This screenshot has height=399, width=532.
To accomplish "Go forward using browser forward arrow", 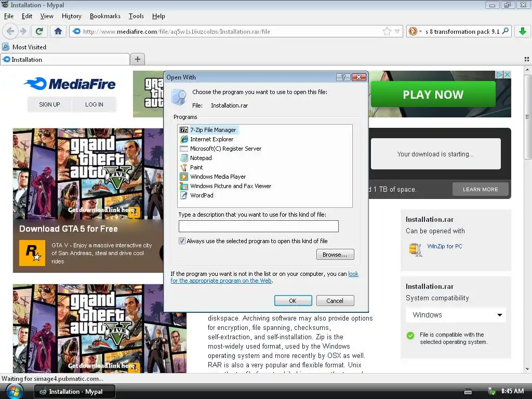I will click(23, 31).
